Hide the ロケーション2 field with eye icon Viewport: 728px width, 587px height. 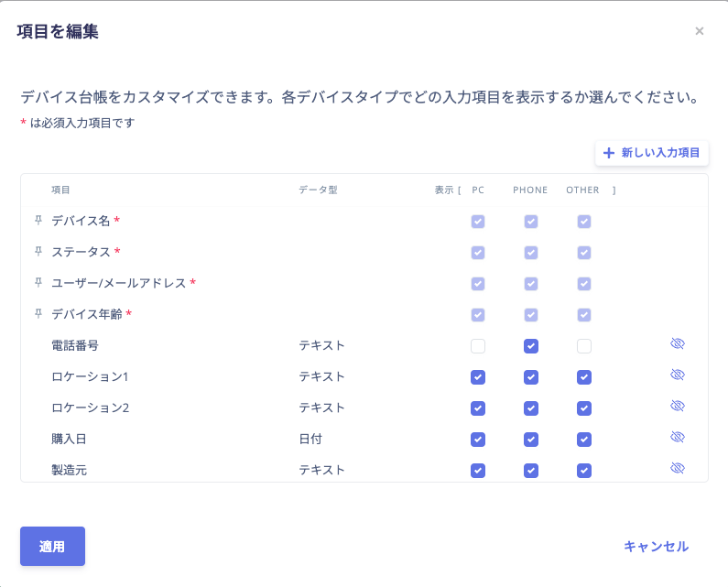pyautogui.click(x=678, y=406)
